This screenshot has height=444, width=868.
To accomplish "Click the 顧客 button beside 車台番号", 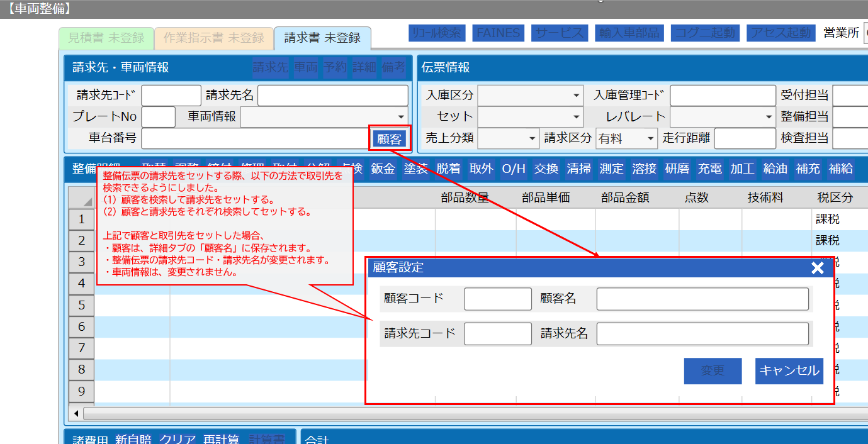I will click(x=389, y=139).
